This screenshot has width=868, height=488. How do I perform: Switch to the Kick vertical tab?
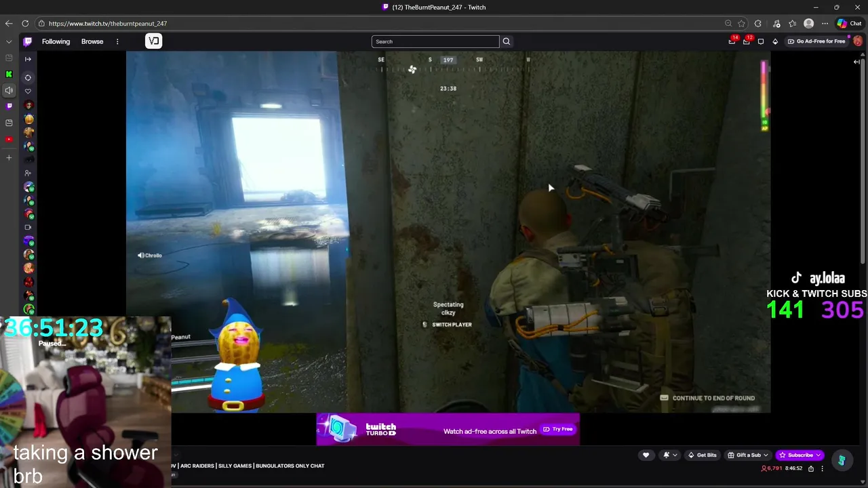9,74
